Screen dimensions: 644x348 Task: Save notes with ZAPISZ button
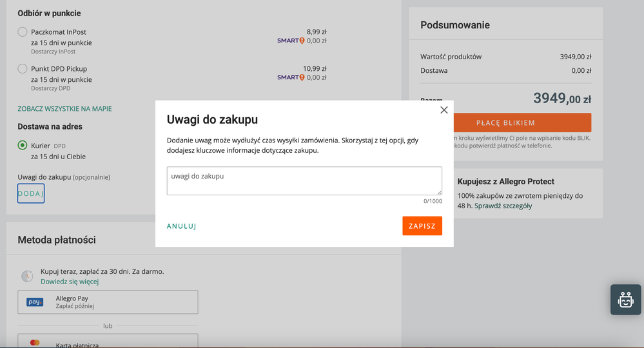pos(422,226)
